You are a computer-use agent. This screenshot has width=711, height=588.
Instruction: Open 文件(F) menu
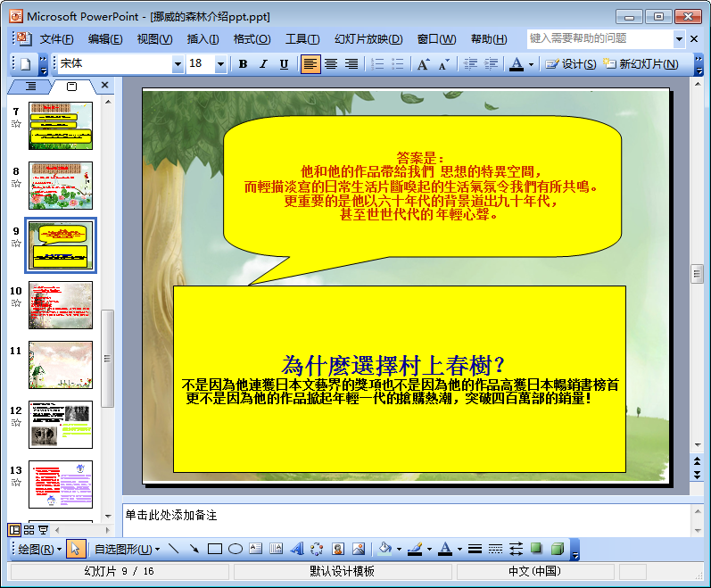point(56,39)
